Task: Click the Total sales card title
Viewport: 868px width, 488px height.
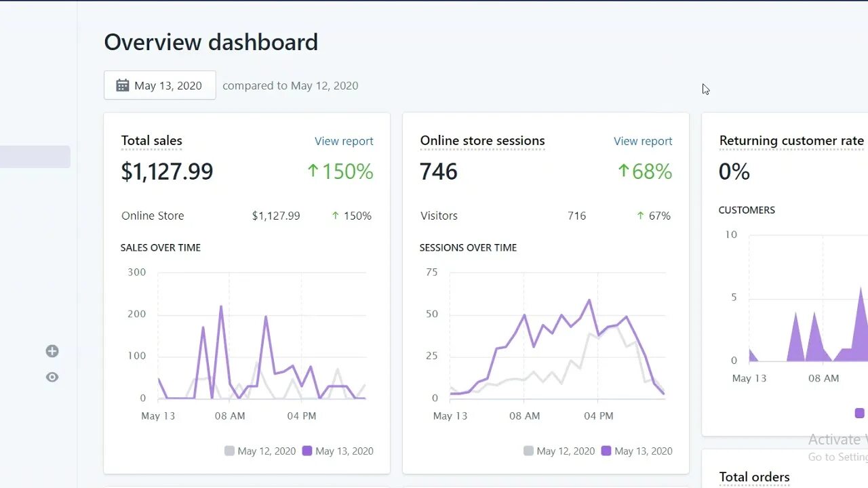Action: pyautogui.click(x=152, y=141)
